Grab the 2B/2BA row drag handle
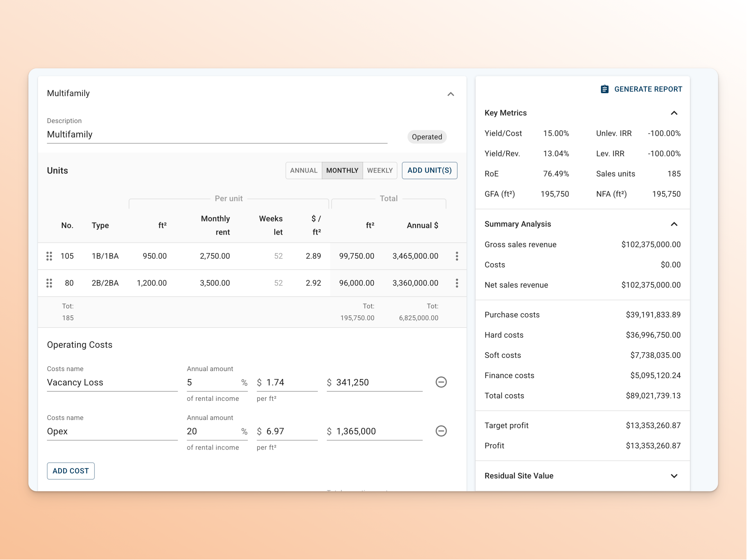 [x=49, y=283]
